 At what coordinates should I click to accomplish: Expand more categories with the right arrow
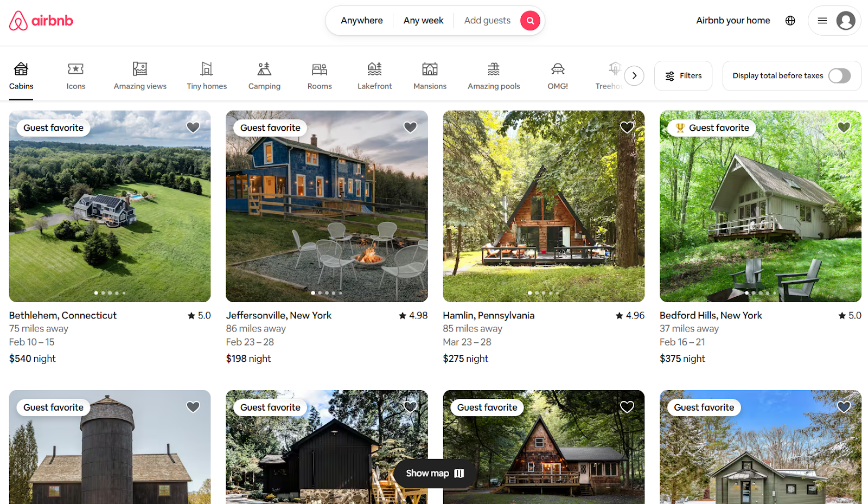(634, 75)
